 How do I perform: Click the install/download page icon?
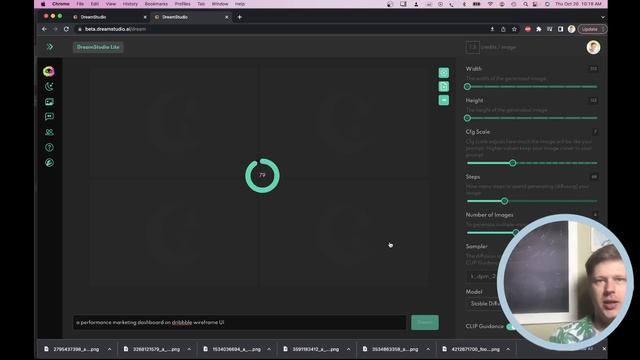[x=492, y=29]
